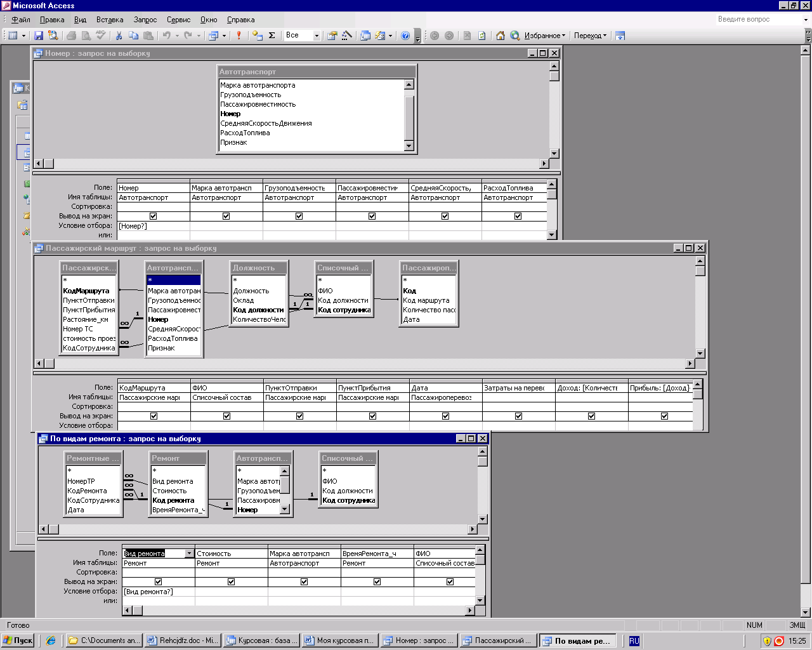This screenshot has width=812, height=650.
Task: Open query Properties toolbar icon
Action: point(332,36)
